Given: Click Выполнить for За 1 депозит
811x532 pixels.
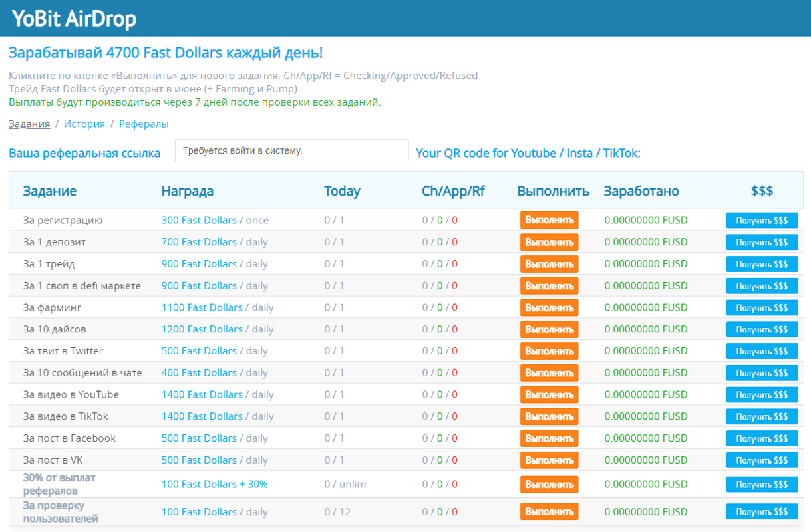Looking at the screenshot, I should click(x=549, y=242).
